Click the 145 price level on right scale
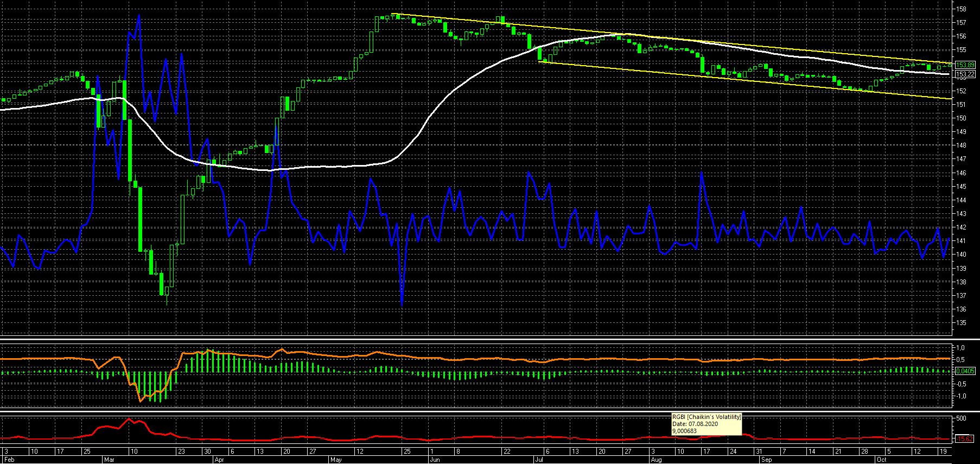The image size is (980, 464). [960, 186]
